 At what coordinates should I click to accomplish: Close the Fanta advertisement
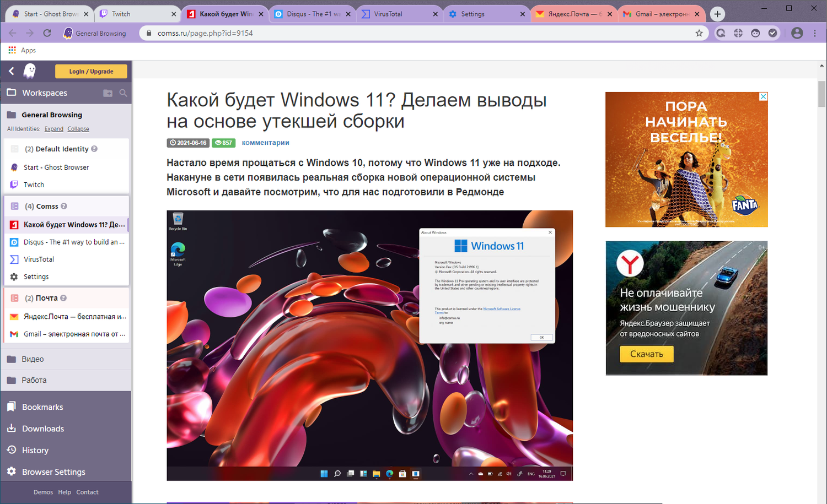[764, 96]
